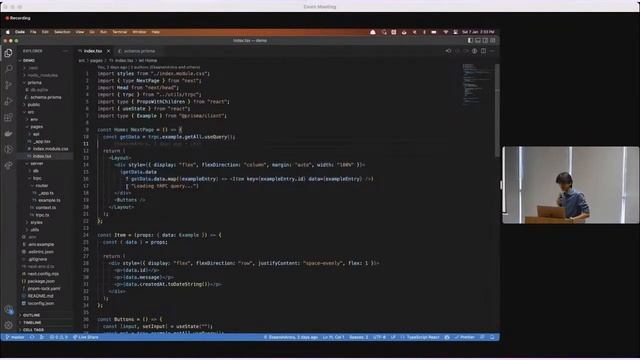The height and width of the screenshot is (360, 640).
Task: Open pnpm-lock.yaml in file tree
Action: tap(44, 288)
